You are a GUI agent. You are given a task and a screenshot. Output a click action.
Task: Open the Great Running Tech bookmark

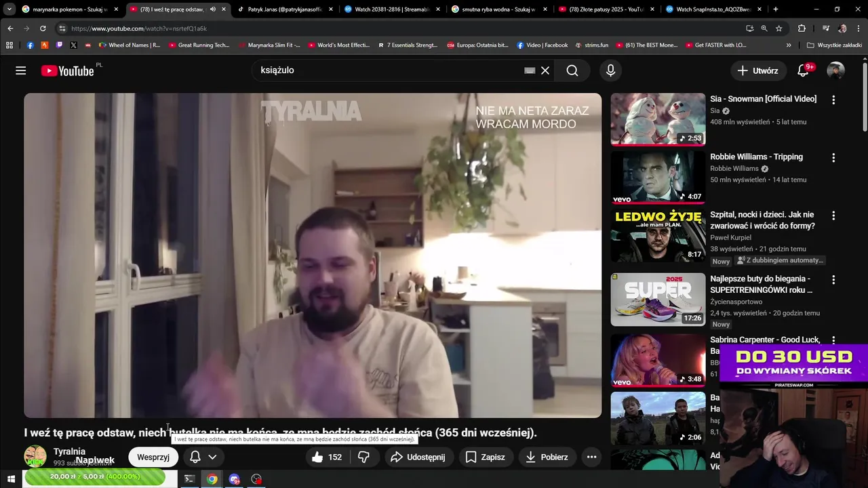click(199, 45)
